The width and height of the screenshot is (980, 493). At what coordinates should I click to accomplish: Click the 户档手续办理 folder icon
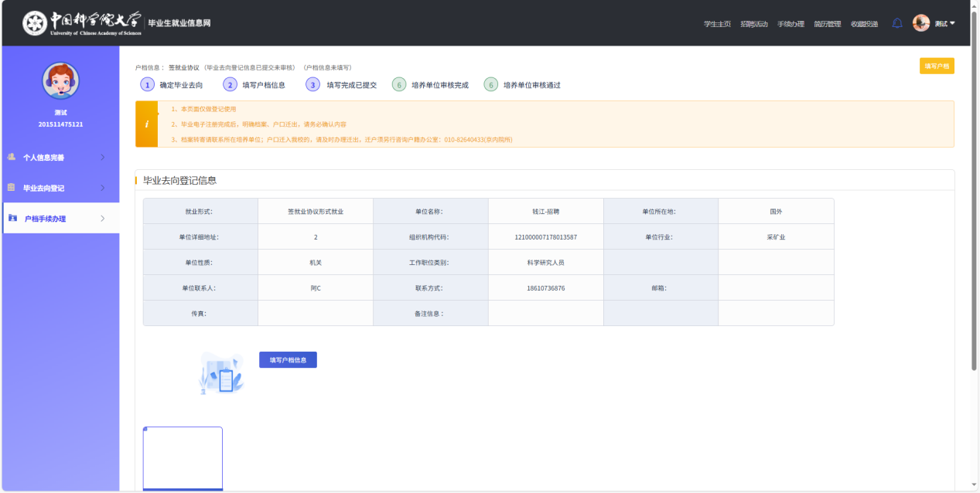12,219
